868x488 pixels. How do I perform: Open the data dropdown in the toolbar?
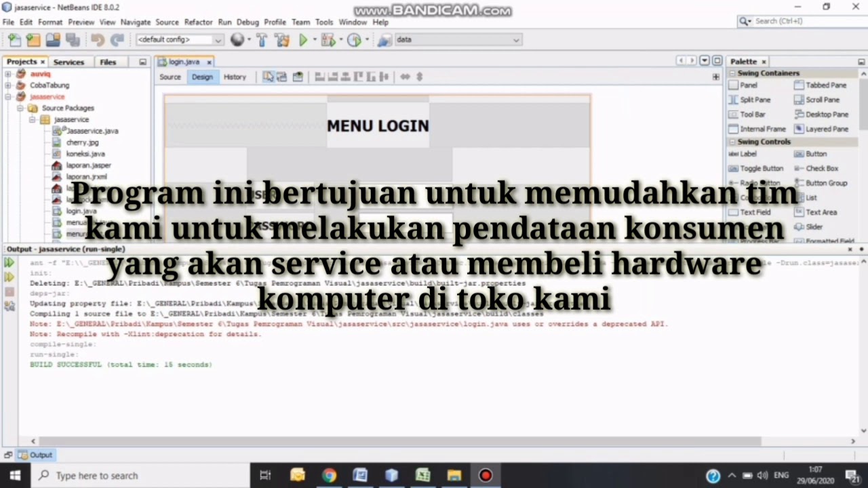[x=458, y=40]
